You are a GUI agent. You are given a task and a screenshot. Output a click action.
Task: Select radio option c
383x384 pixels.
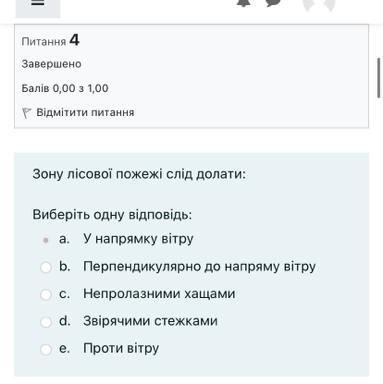pos(46,295)
